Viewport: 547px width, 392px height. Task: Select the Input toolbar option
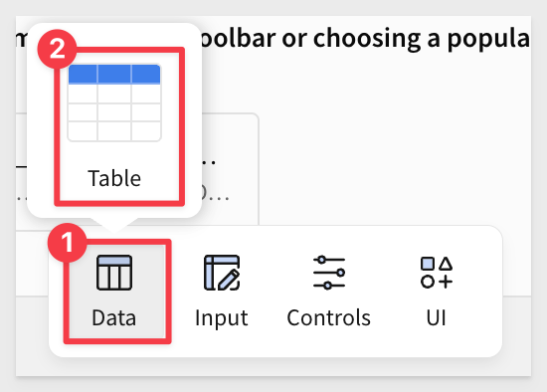coord(222,292)
